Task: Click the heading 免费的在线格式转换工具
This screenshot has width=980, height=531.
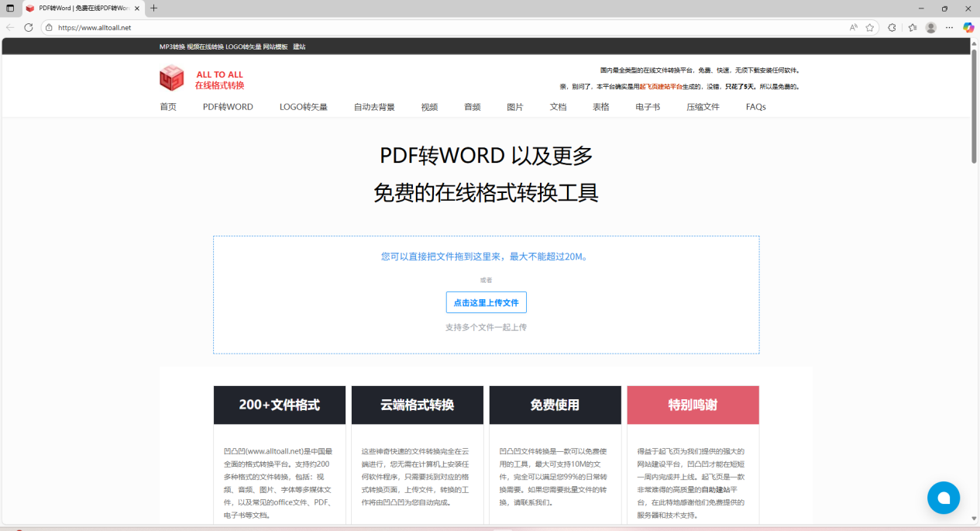Action: click(487, 192)
